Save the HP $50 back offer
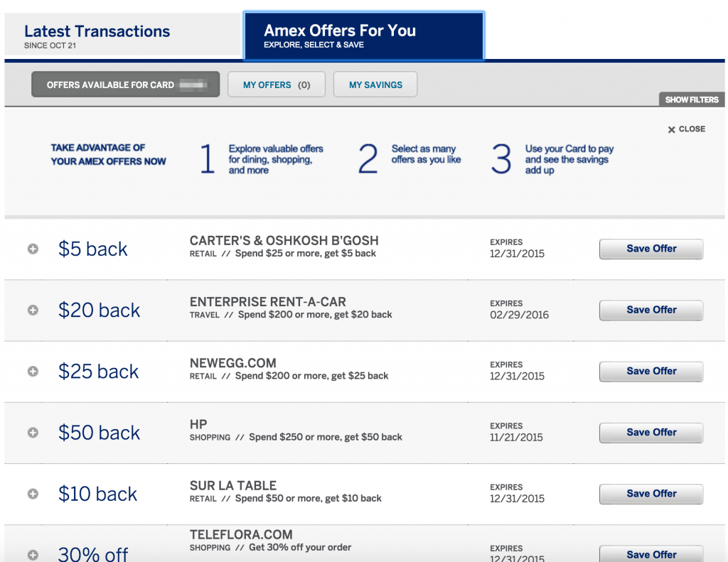Viewport: 728px width, 562px height. [651, 432]
